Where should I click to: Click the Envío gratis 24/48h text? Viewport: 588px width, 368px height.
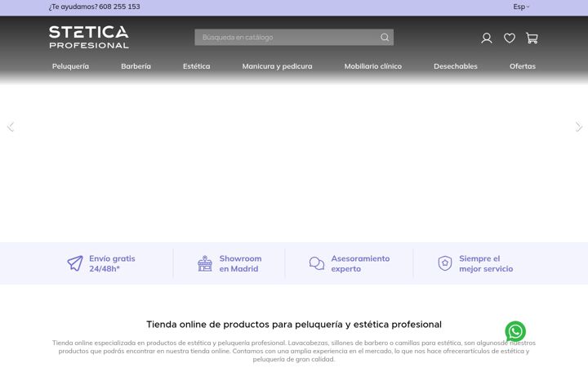tap(112, 263)
